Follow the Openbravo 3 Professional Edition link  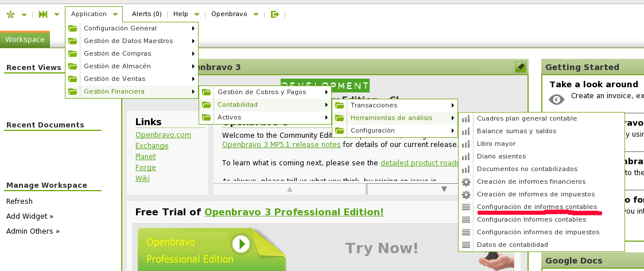click(294, 212)
